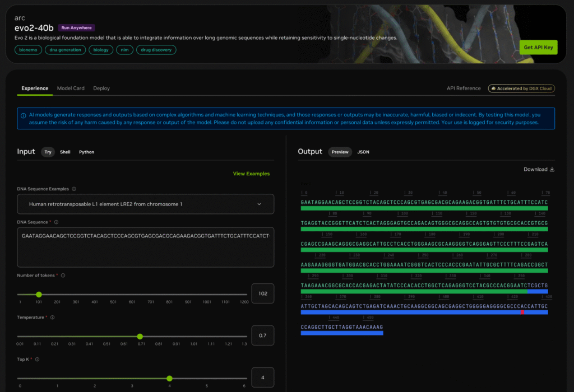Click the drug discovery tag
Image resolution: width=574 pixels, height=392 pixels.
point(156,50)
